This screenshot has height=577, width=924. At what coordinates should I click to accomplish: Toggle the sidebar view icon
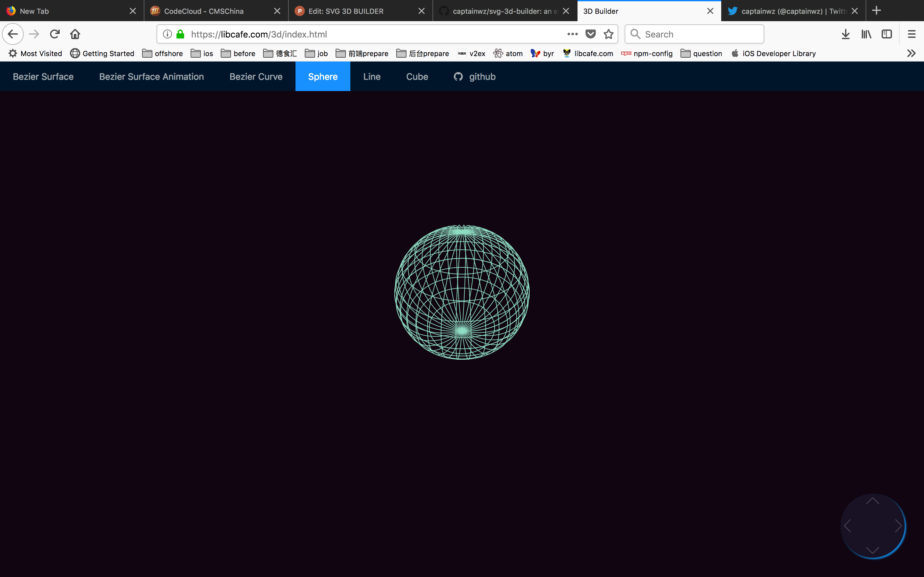pos(886,34)
